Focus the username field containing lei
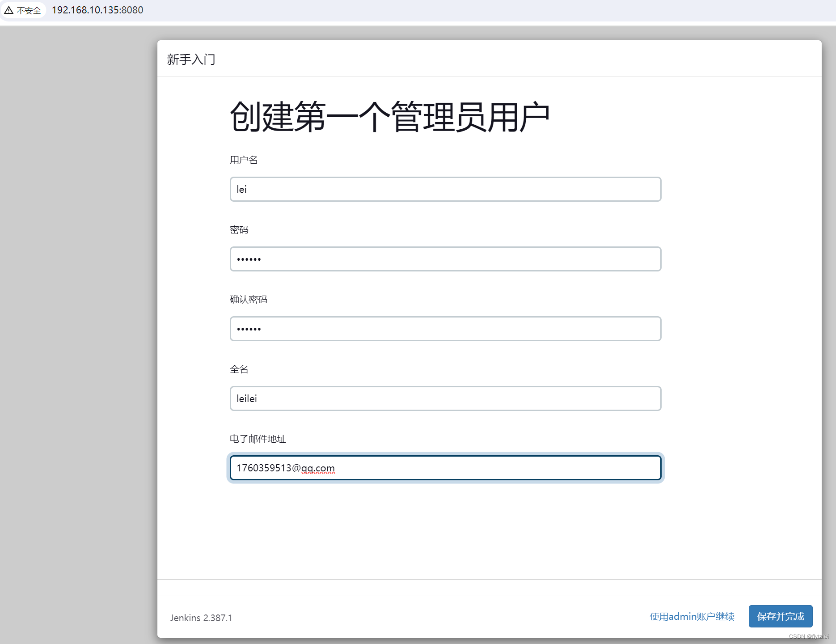836x644 pixels. coord(445,189)
